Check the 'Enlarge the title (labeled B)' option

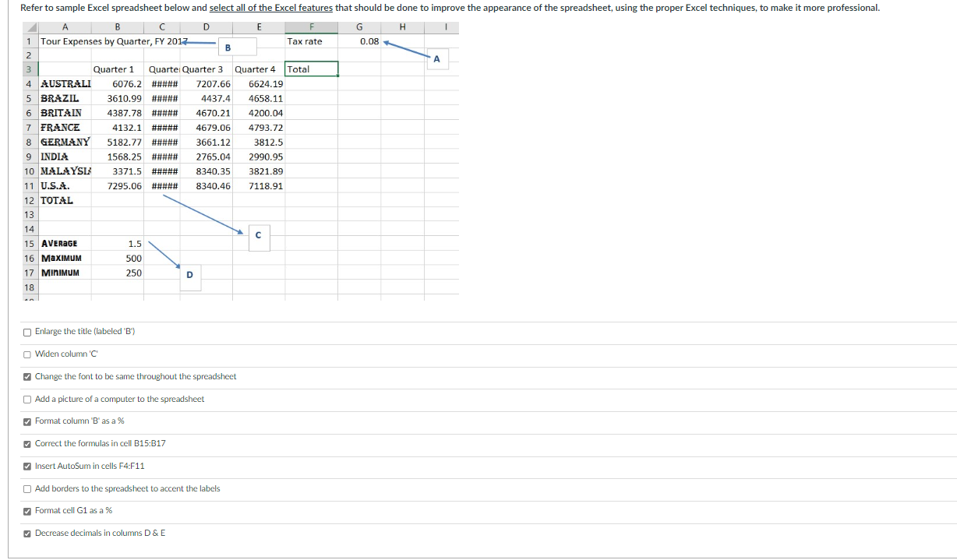(x=26, y=331)
